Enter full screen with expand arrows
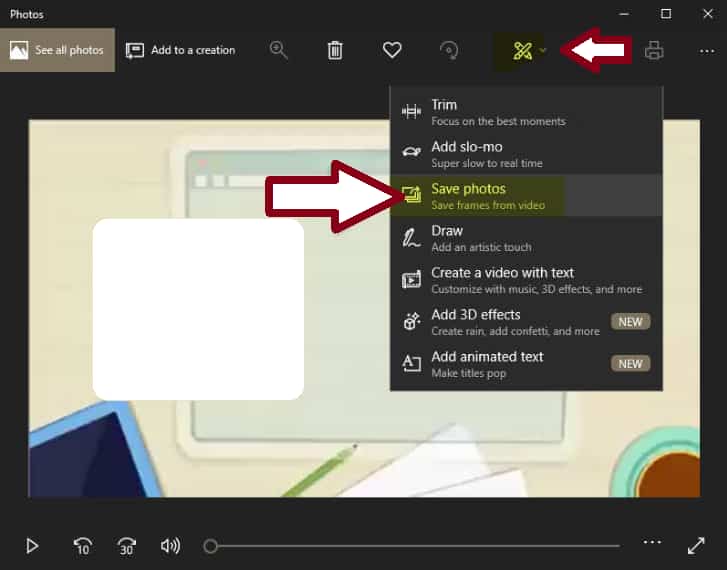 pyautogui.click(x=696, y=545)
